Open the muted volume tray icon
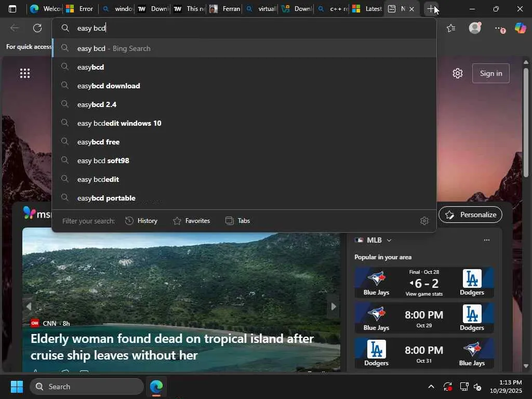532x399 pixels. pos(477,387)
